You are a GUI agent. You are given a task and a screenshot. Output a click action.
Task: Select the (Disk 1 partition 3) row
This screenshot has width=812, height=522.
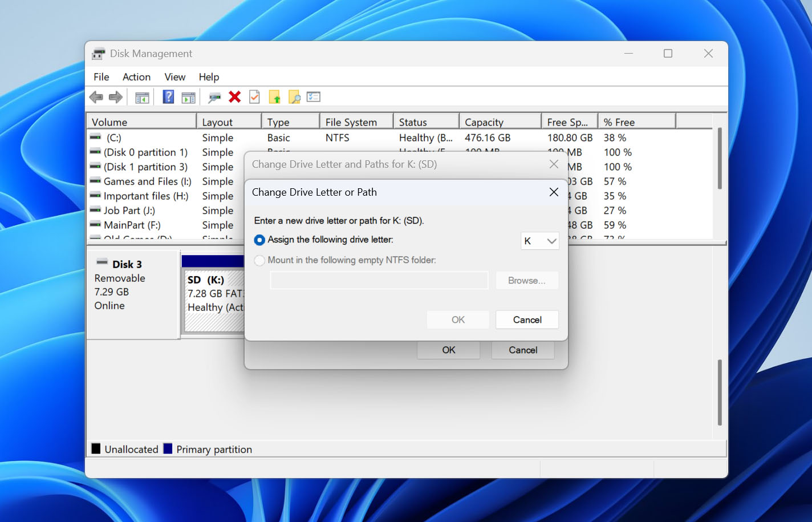click(x=145, y=167)
